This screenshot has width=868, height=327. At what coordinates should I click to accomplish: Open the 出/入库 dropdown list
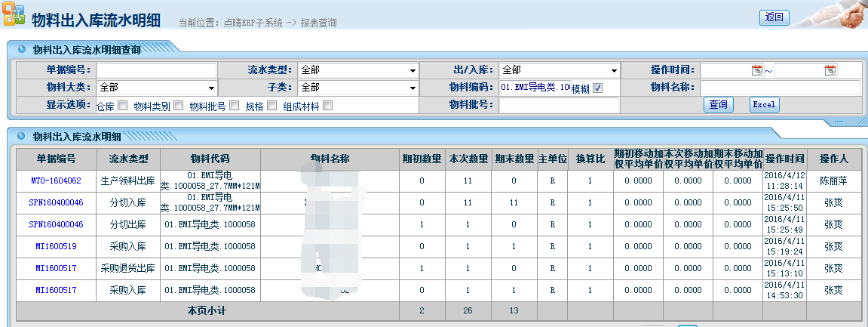613,70
